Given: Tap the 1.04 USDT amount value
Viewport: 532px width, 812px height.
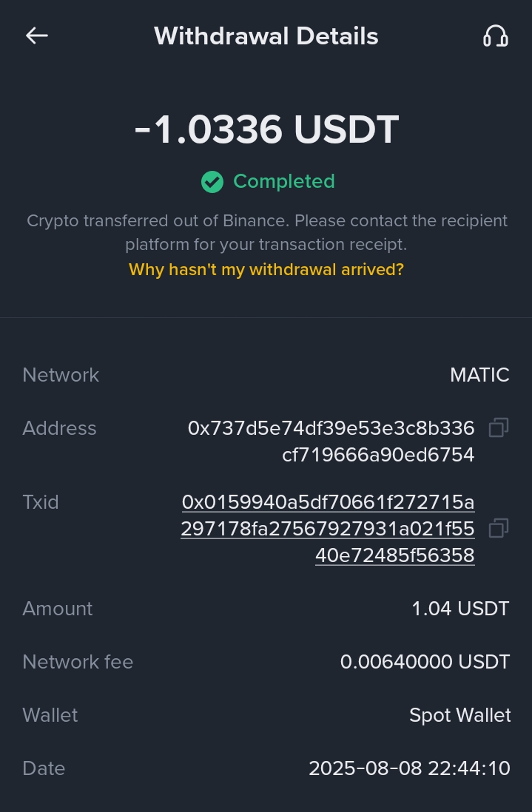Looking at the screenshot, I should click(x=460, y=609).
